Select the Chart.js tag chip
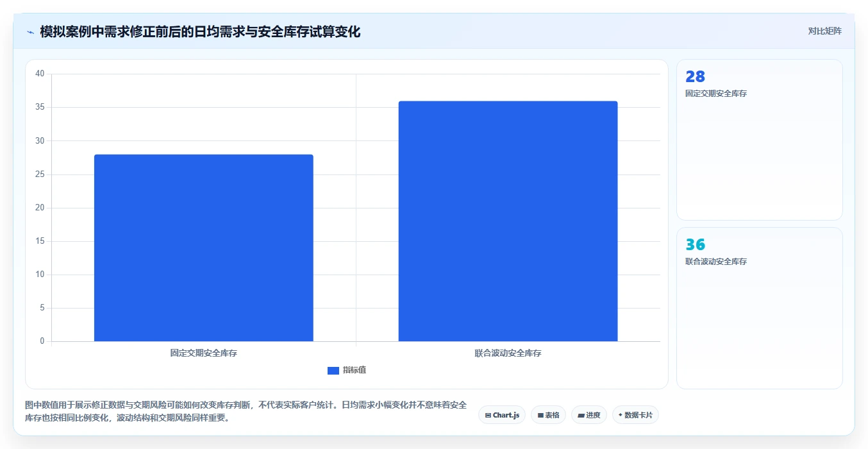This screenshot has height=449, width=868. [502, 415]
